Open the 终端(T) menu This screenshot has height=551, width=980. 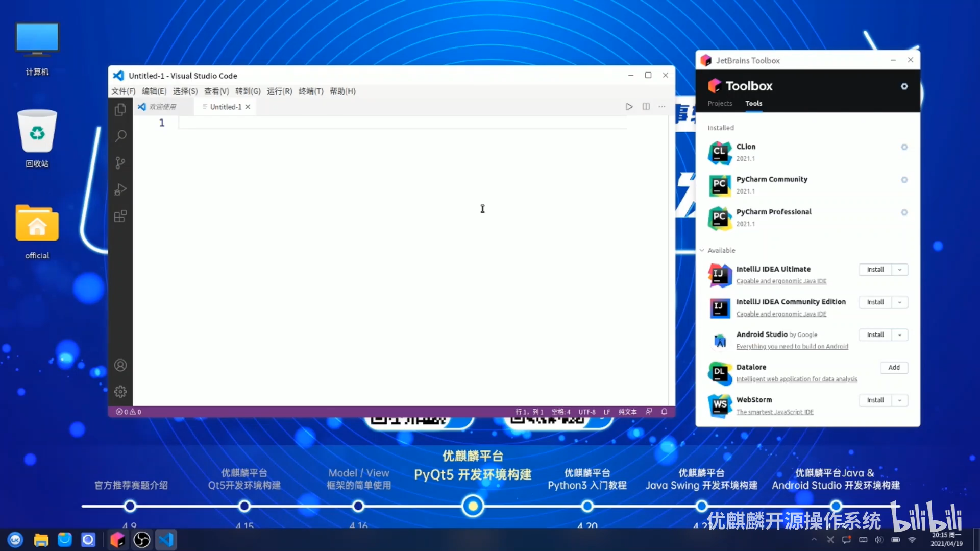[x=311, y=91]
